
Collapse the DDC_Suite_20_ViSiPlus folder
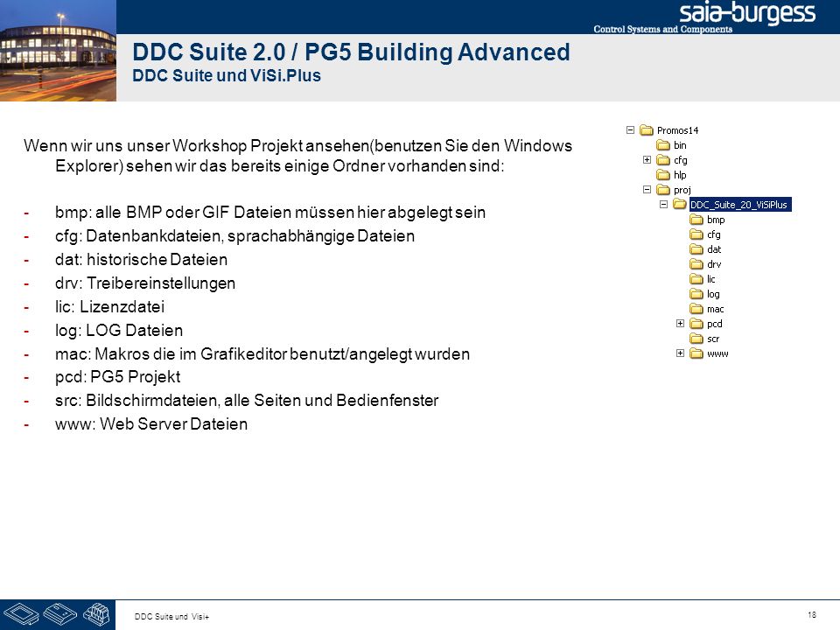tap(664, 204)
